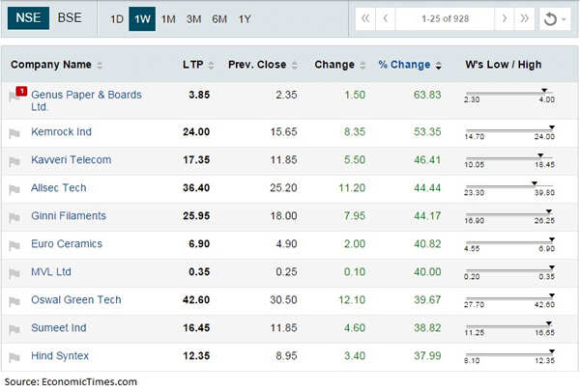Screen dimensions: 580x392
Task: Click the flag icon beside Hind Syntex
Action: 14,357
